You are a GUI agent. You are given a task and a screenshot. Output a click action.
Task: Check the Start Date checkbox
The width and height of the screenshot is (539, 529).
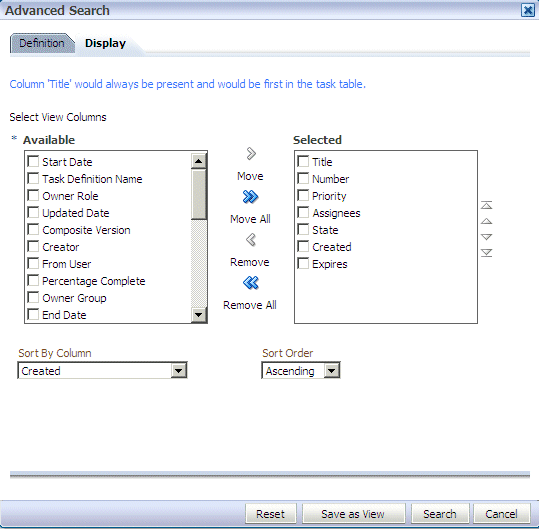coord(33,162)
